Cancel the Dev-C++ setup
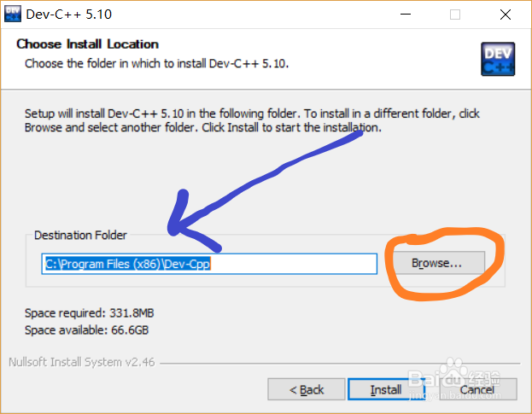The width and height of the screenshot is (532, 414). (477, 389)
